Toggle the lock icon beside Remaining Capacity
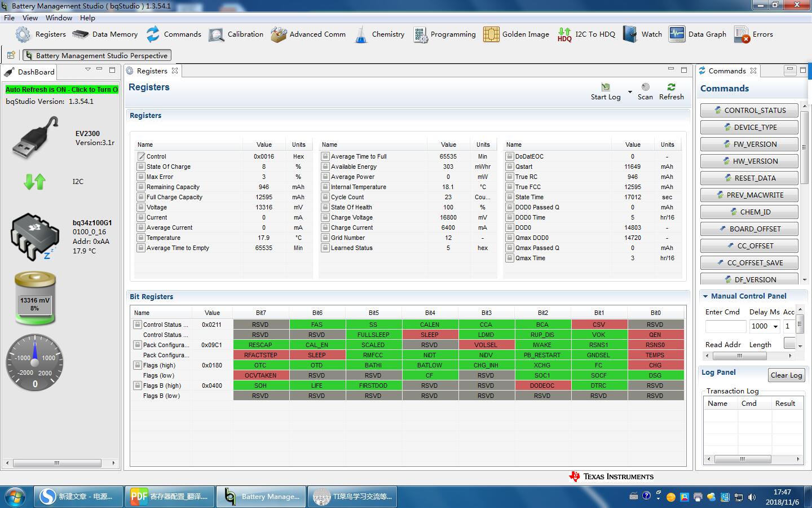The width and height of the screenshot is (812, 508). (x=141, y=187)
